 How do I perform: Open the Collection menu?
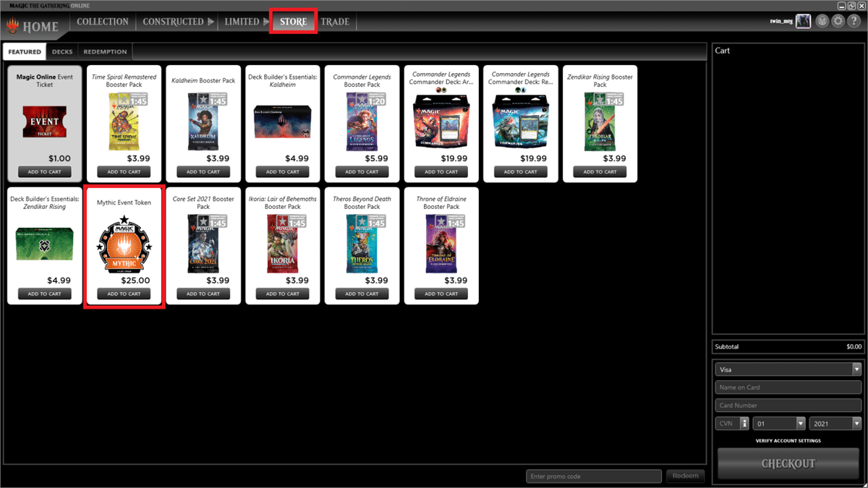tap(103, 22)
